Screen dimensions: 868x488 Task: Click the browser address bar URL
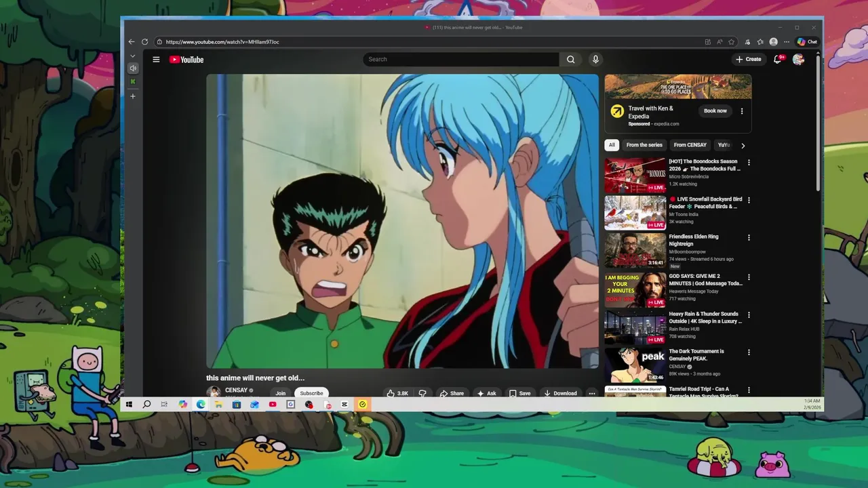pos(222,42)
